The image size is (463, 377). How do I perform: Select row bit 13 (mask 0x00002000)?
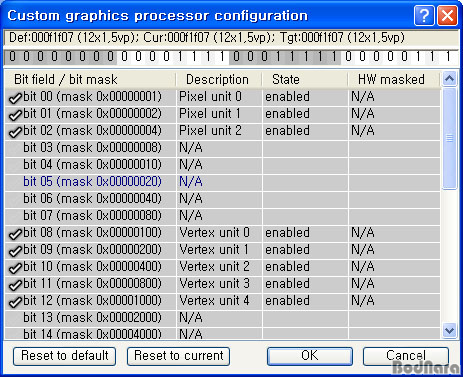(x=222, y=318)
